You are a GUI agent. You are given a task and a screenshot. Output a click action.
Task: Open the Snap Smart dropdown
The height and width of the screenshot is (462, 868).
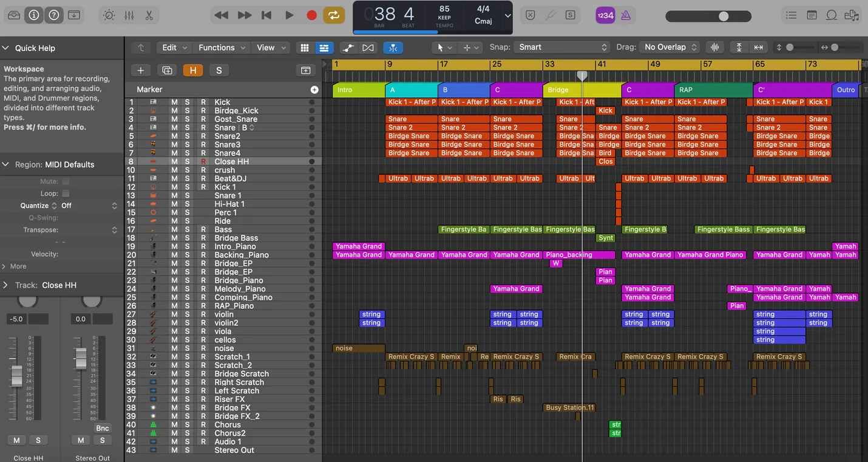[x=561, y=47]
